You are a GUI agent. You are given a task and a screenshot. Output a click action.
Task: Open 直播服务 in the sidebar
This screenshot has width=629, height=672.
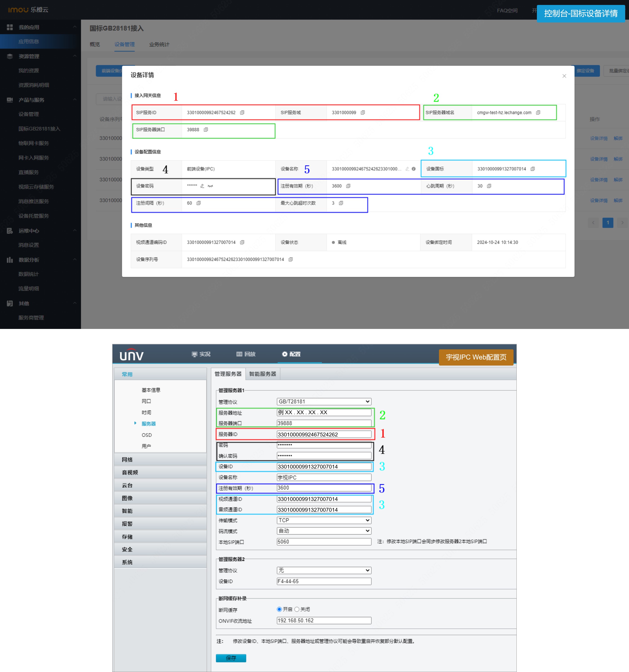[29, 172]
